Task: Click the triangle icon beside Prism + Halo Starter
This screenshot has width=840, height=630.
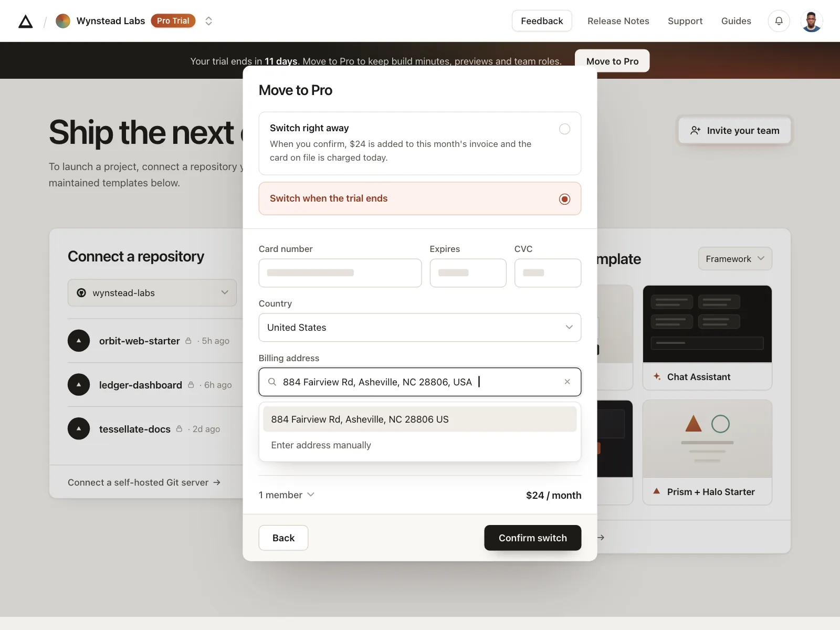Action: coord(656,491)
